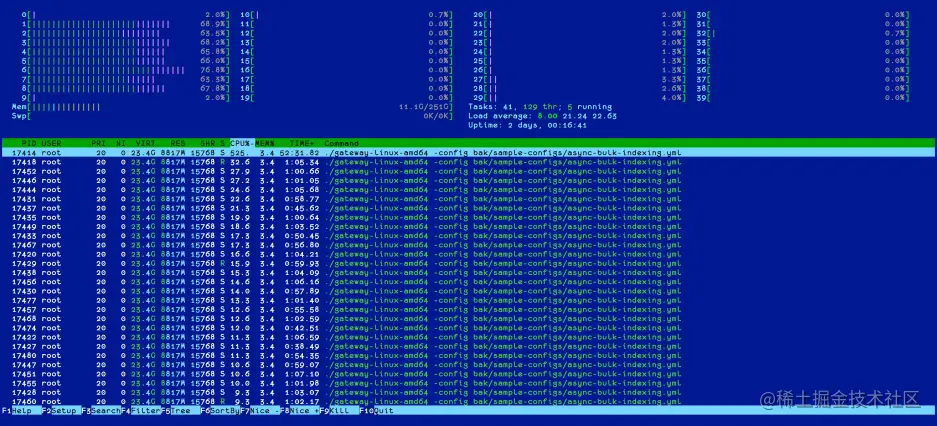Viewport: 937px width, 426px height.
Task: Click F8 Nice + to lower priority
Action: (x=299, y=411)
